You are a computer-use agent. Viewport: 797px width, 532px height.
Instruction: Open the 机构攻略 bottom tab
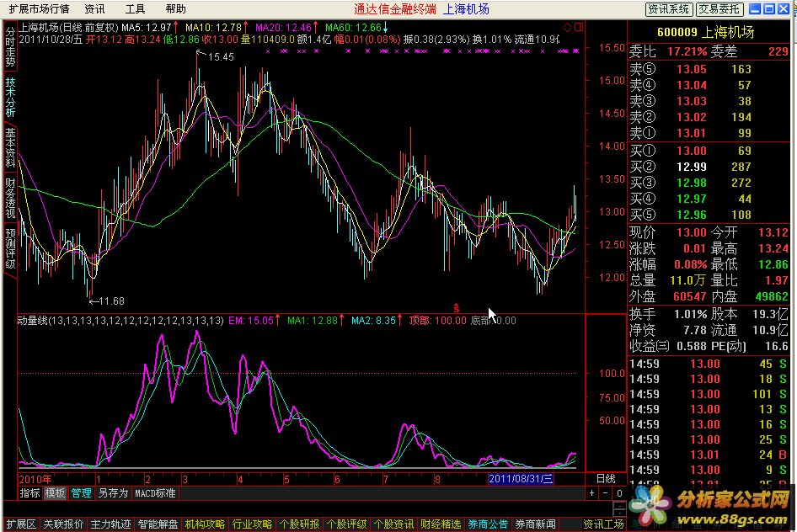pos(205,524)
